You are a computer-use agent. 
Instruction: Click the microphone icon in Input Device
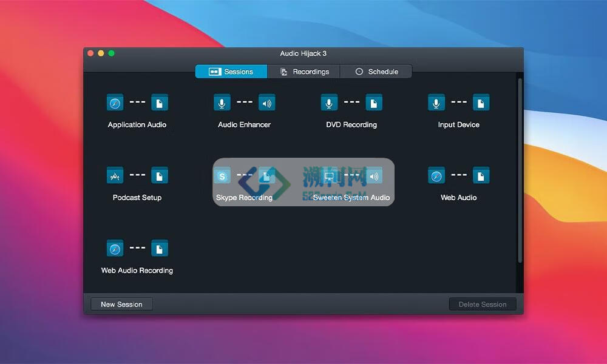[x=436, y=103]
